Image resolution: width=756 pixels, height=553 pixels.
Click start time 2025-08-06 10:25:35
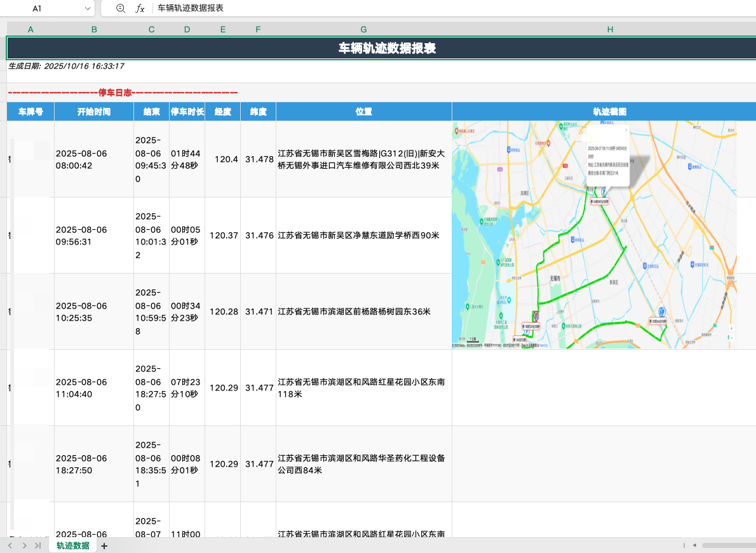tap(94, 312)
